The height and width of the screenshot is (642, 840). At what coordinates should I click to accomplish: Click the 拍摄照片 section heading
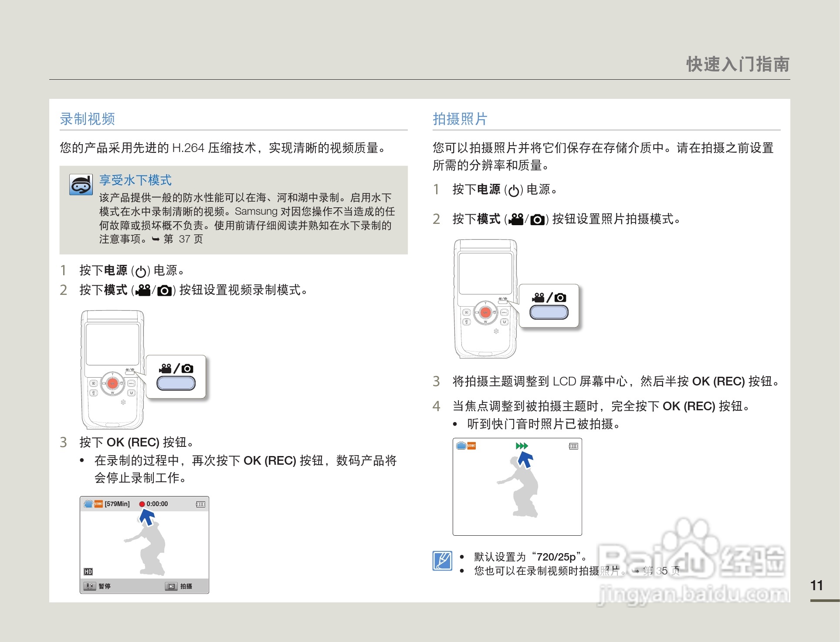(x=460, y=119)
